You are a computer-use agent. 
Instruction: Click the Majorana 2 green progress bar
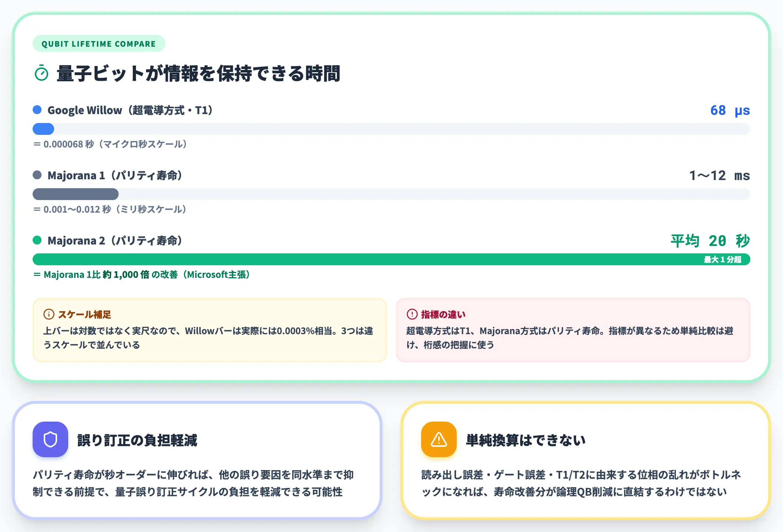tap(391, 259)
